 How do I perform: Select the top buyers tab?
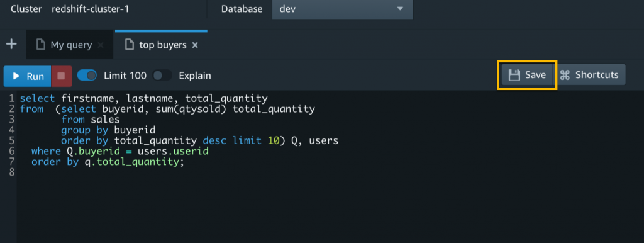(162, 45)
